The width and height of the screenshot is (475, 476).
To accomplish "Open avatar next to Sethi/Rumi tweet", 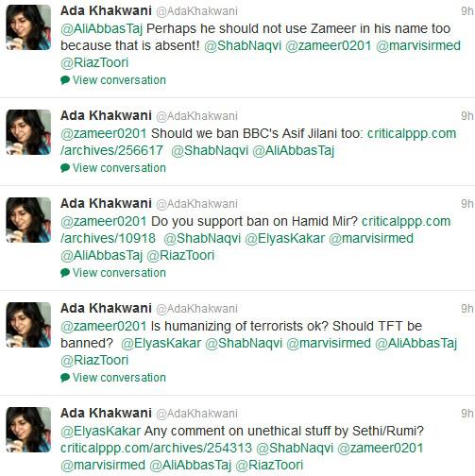I will 28,430.
